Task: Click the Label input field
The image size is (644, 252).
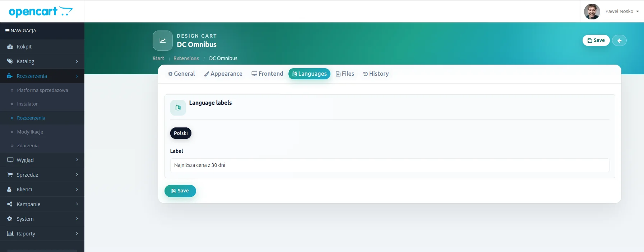Action: pyautogui.click(x=390, y=165)
